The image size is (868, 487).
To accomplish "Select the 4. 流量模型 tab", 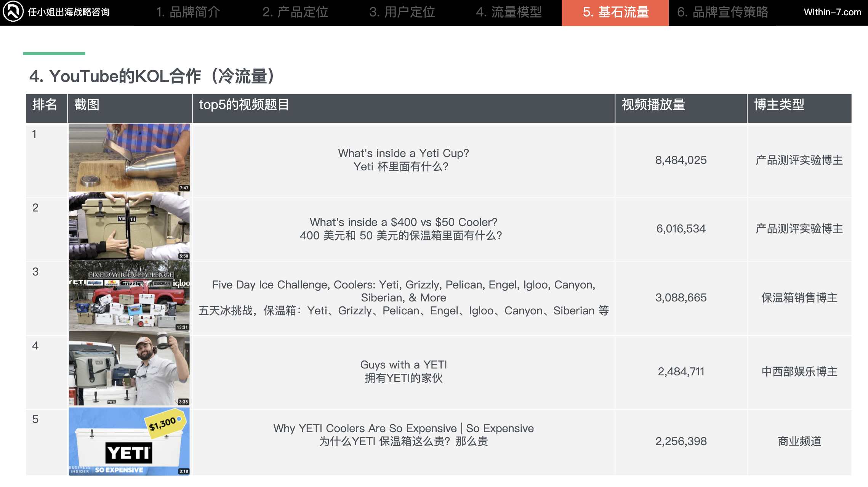I will coord(509,12).
